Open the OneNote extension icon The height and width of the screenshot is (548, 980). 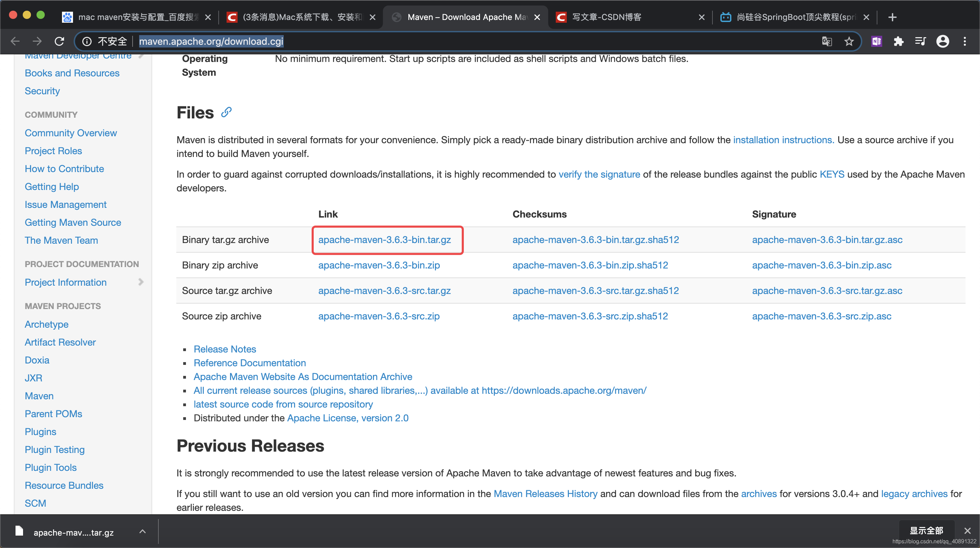[876, 41]
